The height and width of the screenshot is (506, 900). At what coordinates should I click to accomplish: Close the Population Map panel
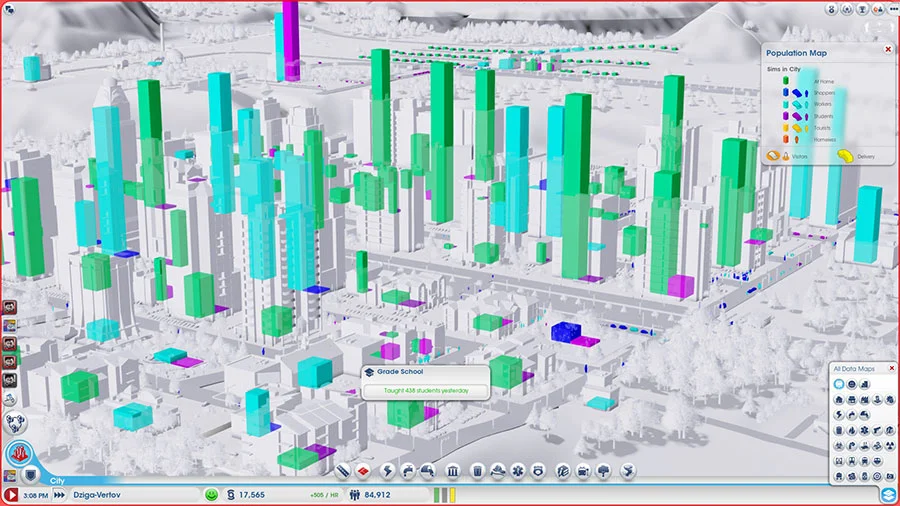(888, 49)
